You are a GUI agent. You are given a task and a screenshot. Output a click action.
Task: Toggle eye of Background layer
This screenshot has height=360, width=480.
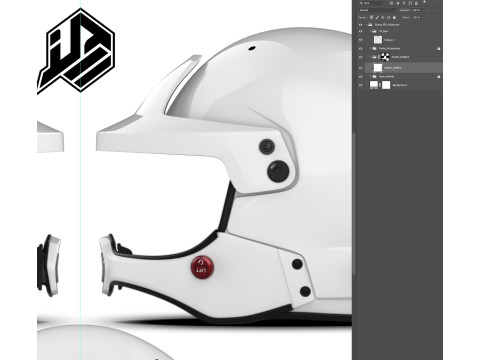[360, 85]
